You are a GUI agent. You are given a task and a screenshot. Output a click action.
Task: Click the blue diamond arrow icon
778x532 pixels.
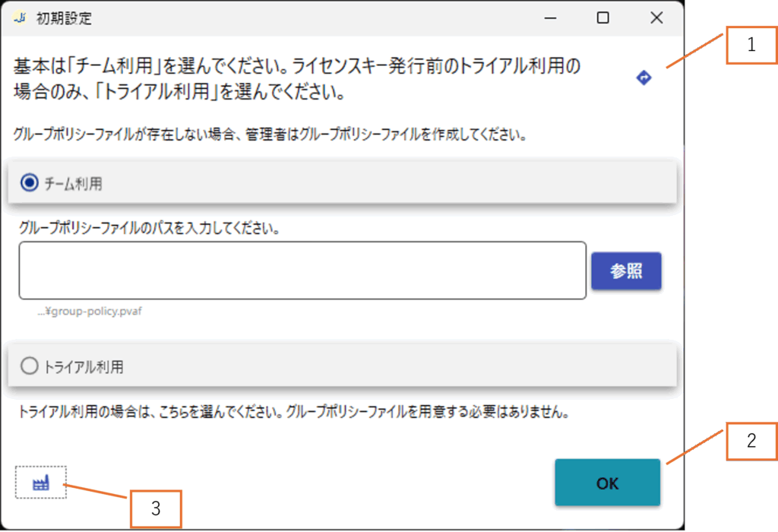point(644,78)
